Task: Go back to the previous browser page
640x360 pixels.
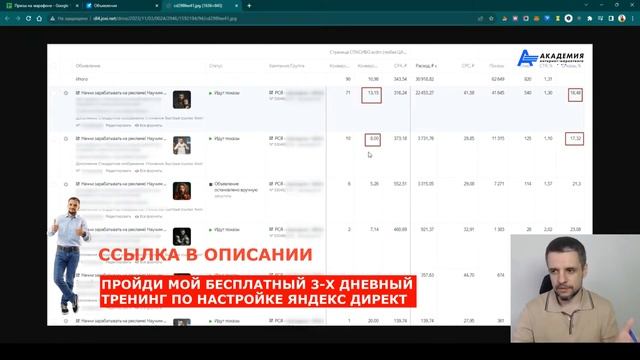Action: [x=7, y=18]
